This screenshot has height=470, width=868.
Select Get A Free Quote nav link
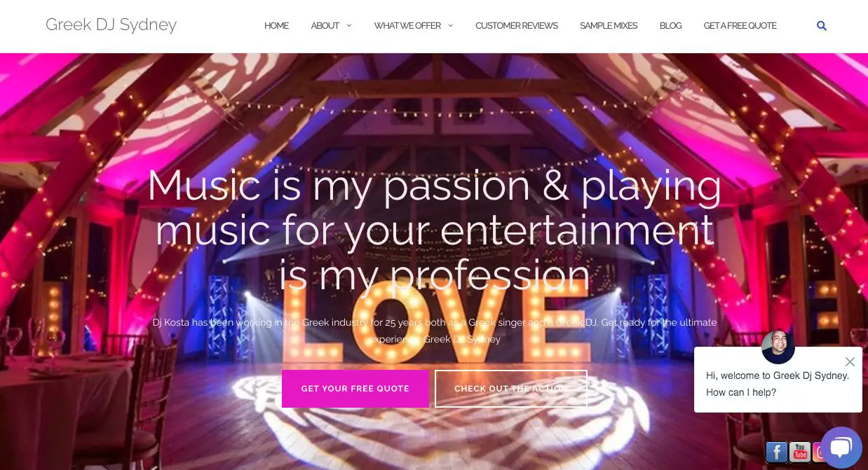click(x=740, y=26)
